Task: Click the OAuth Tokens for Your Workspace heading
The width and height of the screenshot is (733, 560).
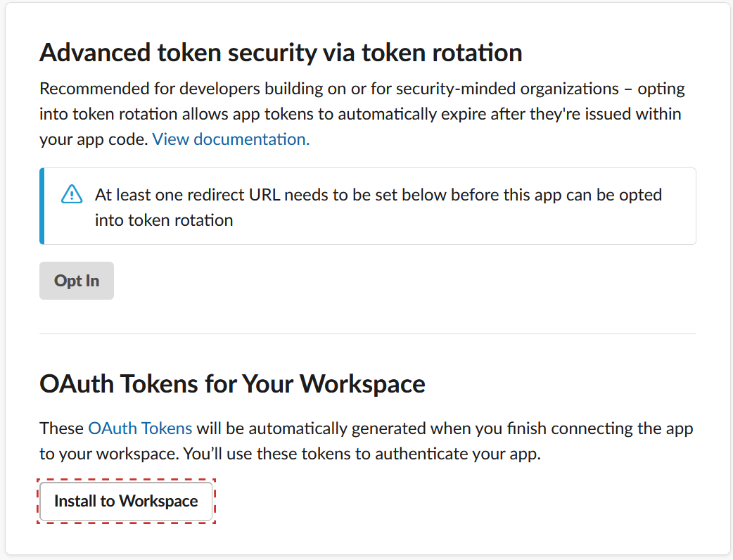Action: (232, 384)
